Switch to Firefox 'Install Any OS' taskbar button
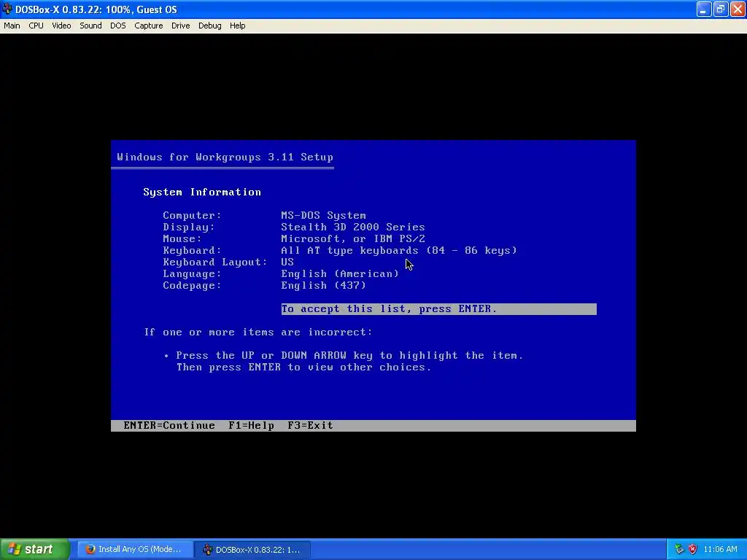 135,549
